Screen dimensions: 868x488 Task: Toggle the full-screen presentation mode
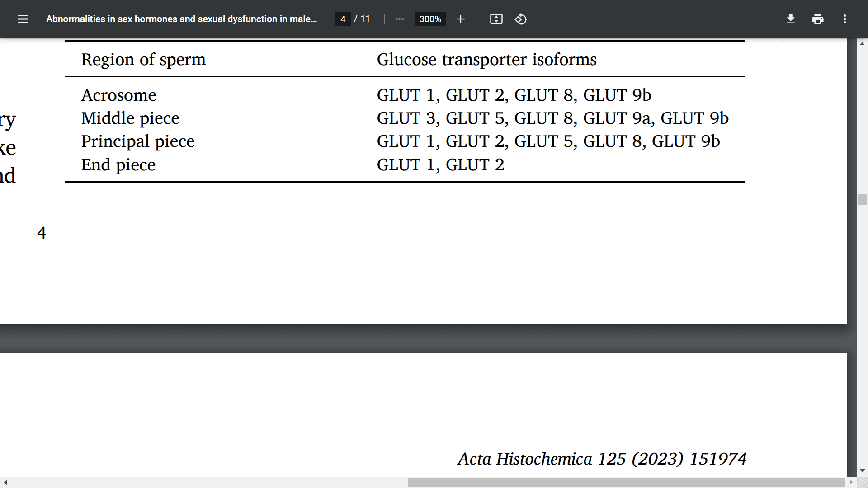(x=495, y=19)
